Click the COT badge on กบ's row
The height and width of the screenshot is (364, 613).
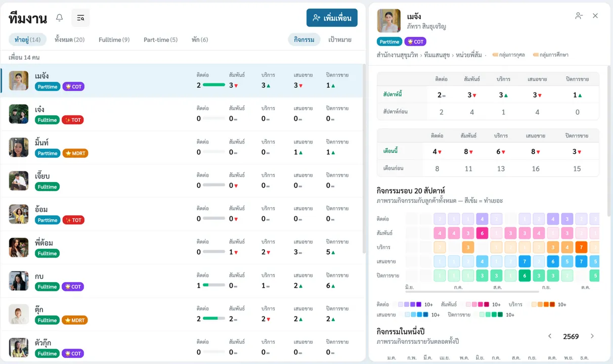click(x=73, y=287)
